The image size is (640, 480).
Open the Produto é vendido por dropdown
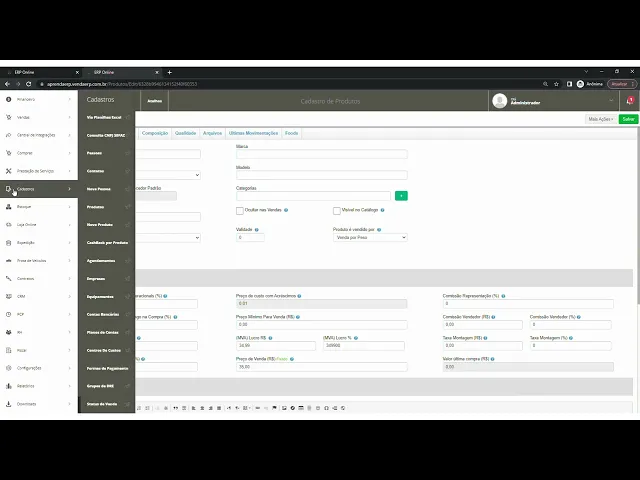coord(370,238)
